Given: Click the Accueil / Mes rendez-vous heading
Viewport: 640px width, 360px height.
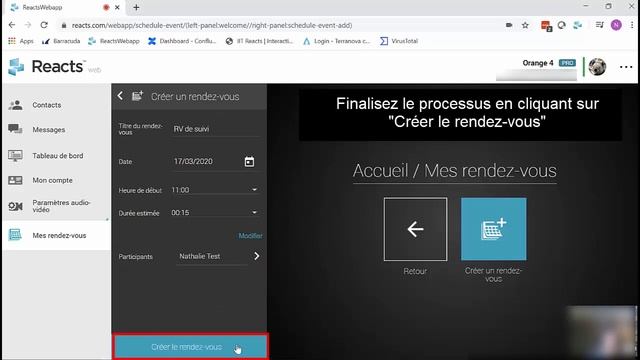Looking at the screenshot, I should [x=455, y=171].
